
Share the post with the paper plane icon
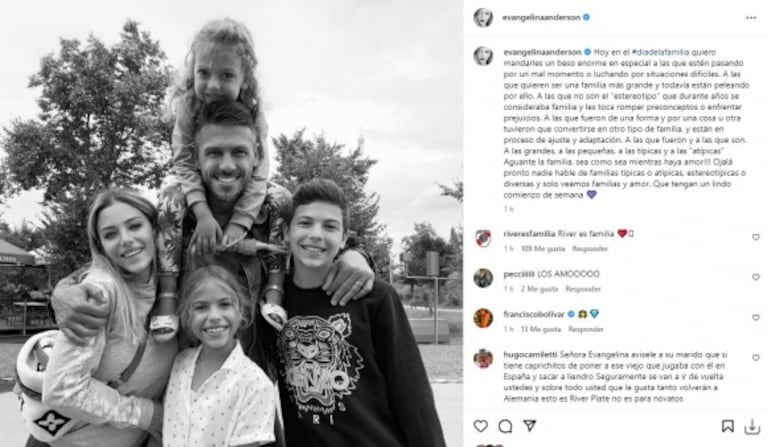pos(530,425)
